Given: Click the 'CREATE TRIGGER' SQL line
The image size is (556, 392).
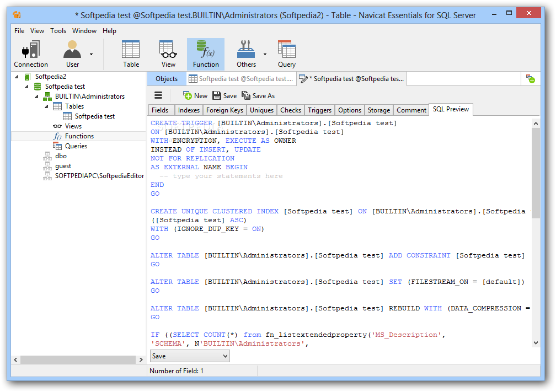Looking at the screenshot, I should pyautogui.click(x=274, y=123).
